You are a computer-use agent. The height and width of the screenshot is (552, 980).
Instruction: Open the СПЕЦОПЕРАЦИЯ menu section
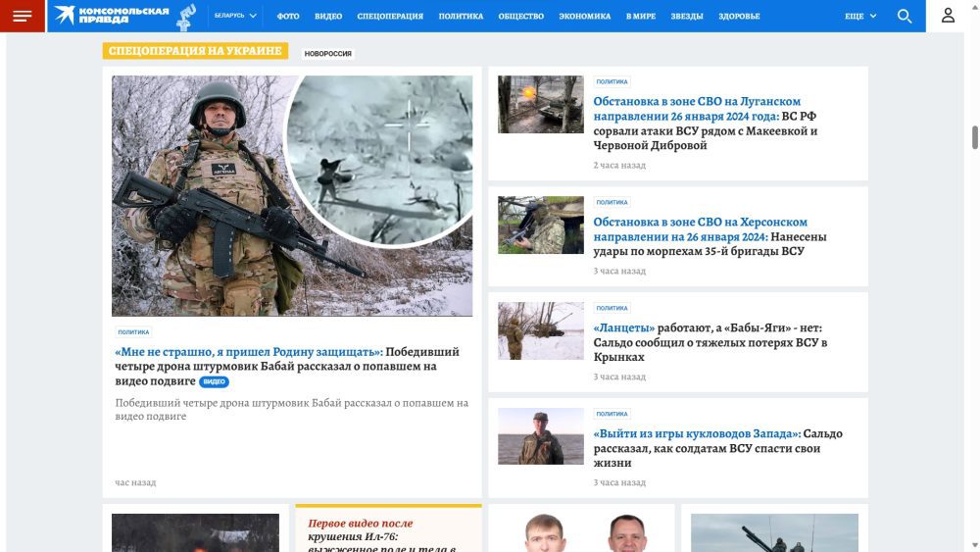(390, 17)
